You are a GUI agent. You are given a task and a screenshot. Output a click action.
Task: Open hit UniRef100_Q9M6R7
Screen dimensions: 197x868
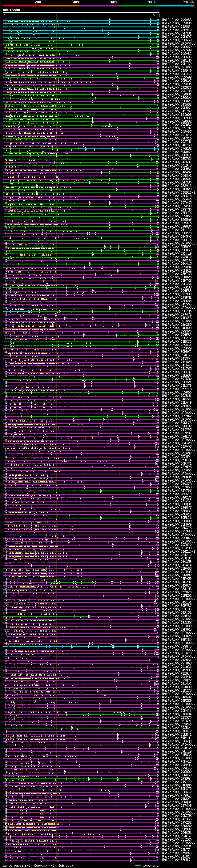click(177, 37)
